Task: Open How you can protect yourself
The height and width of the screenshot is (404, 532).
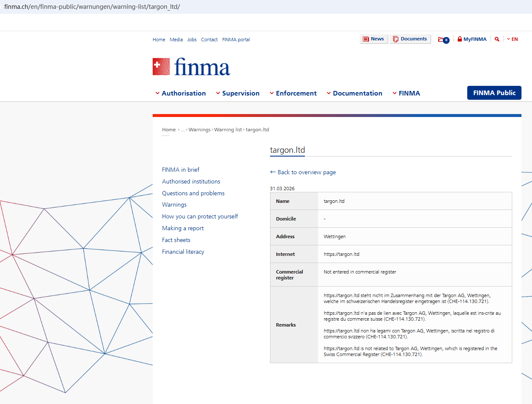Action: point(200,216)
